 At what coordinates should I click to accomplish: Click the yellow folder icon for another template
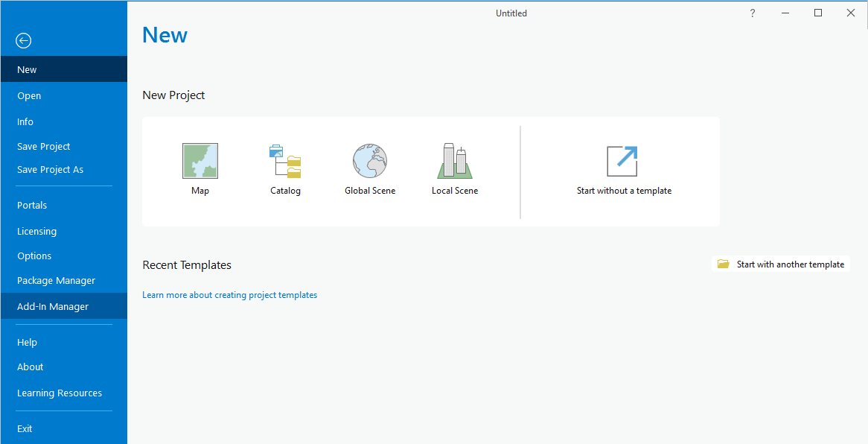coord(723,264)
